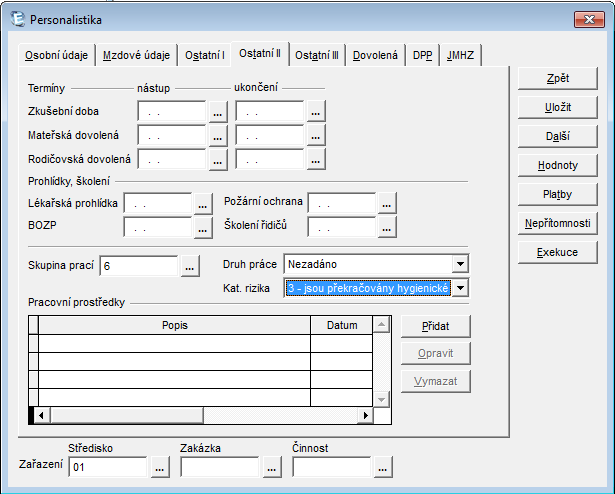Open picker for Zkušební doba nástup date
This screenshot has height=494, width=615.
[x=217, y=112]
